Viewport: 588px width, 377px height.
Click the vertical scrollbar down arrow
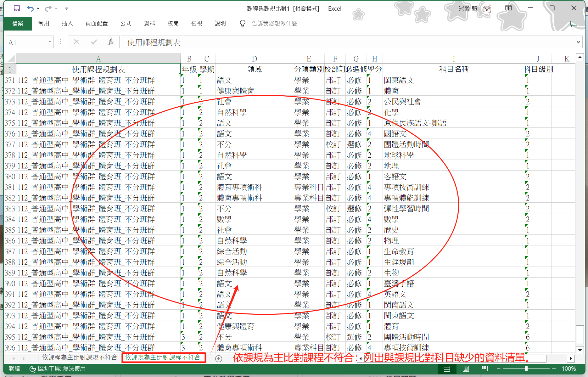pyautogui.click(x=580, y=350)
